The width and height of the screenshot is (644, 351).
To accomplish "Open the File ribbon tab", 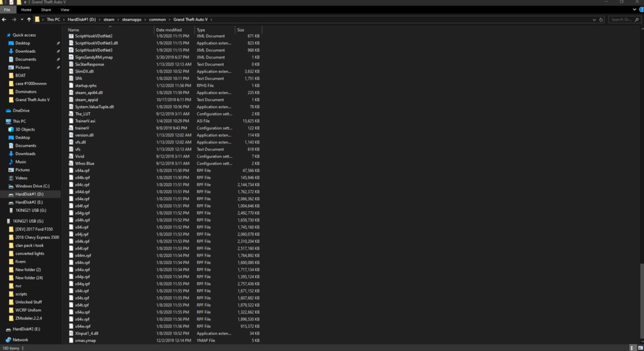I will click(7, 10).
